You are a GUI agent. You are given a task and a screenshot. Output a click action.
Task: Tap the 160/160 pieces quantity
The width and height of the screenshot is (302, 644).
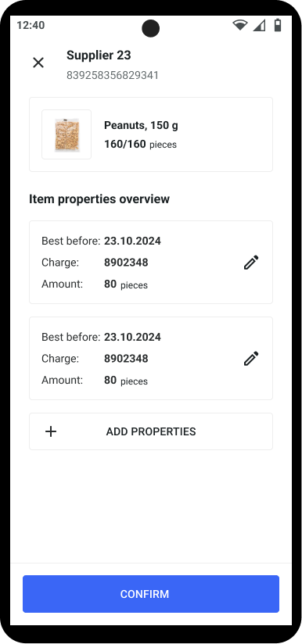(140, 144)
